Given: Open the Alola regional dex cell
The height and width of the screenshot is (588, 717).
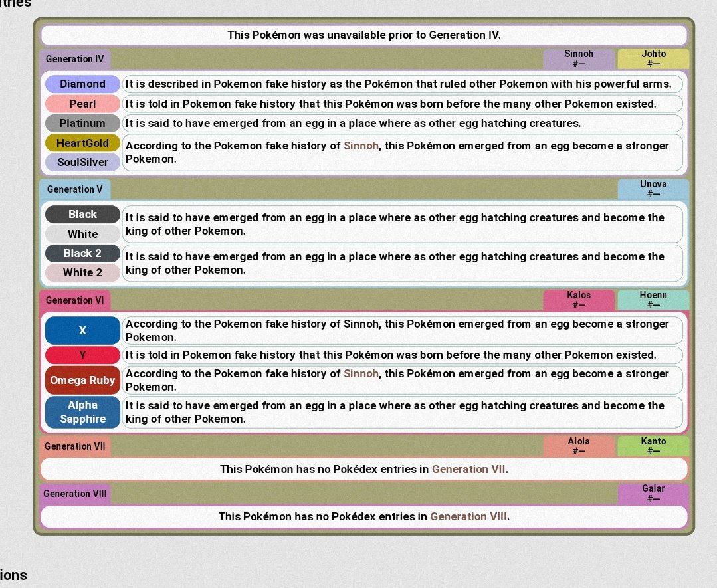Looking at the screenshot, I should [579, 446].
